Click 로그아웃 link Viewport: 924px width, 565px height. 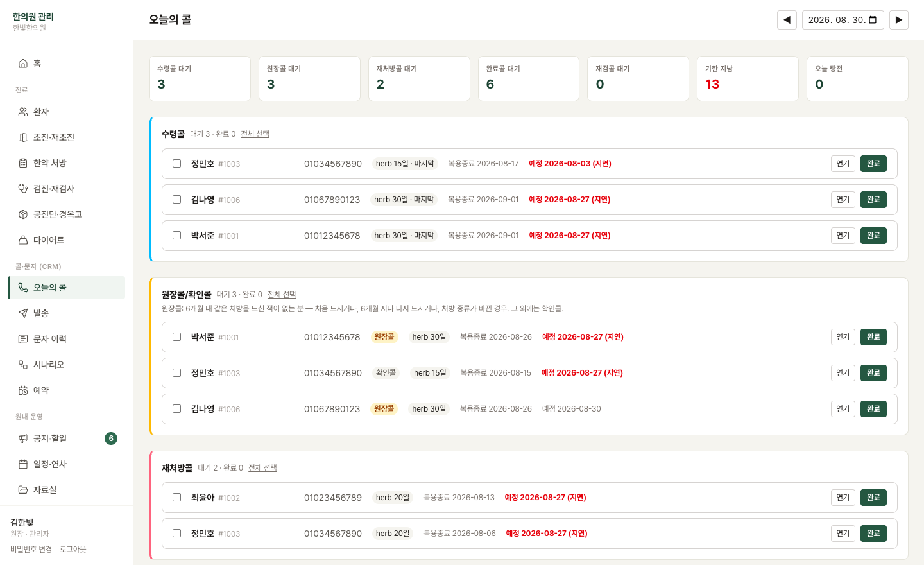(73, 550)
